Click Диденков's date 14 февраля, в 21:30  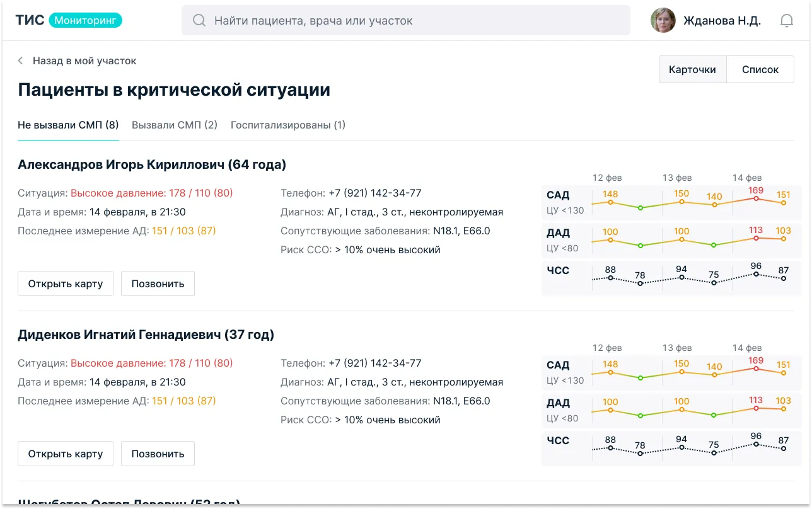pos(137,382)
